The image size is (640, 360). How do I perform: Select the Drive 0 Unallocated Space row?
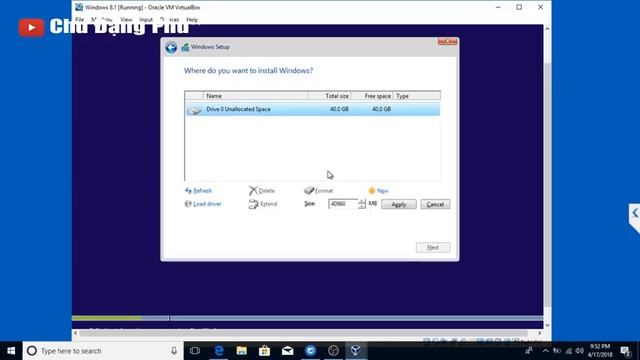(x=312, y=109)
